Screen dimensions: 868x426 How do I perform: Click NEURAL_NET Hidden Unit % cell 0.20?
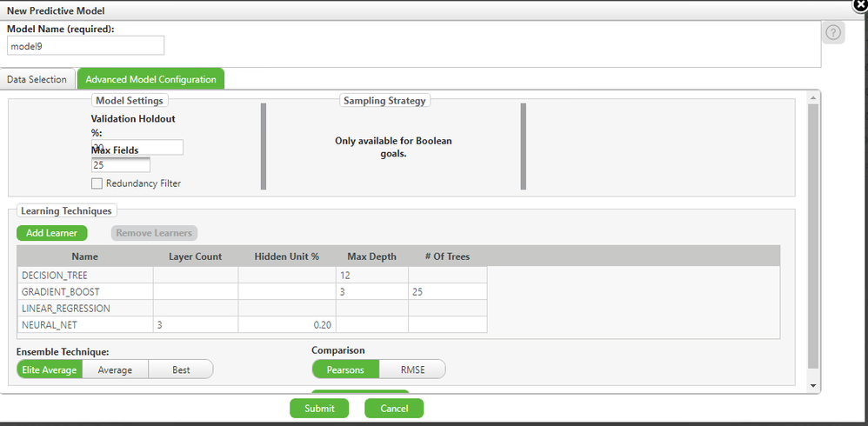coord(287,325)
